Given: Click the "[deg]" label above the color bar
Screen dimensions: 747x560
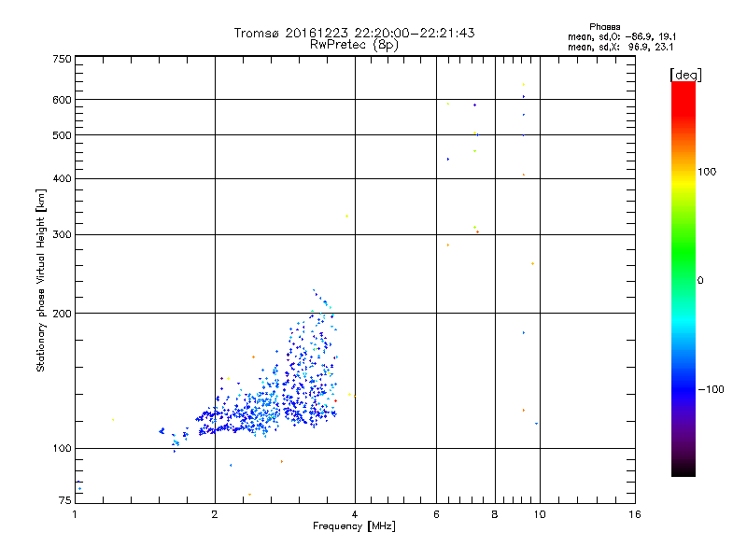Looking at the screenshot, I should tap(685, 75).
